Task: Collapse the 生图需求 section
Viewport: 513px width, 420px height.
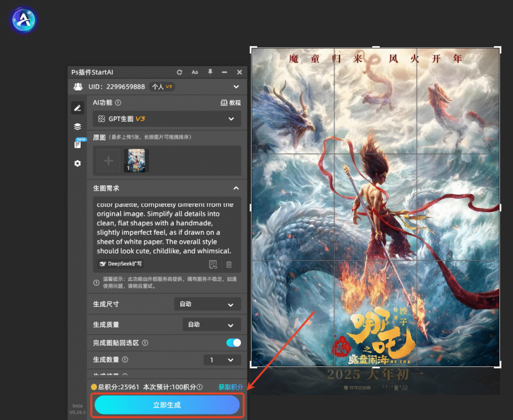Action: [x=236, y=188]
